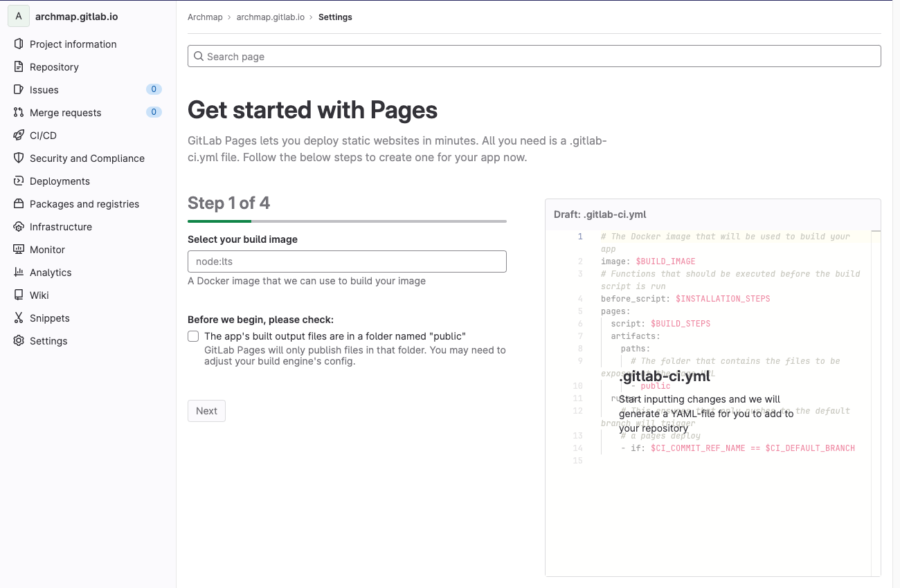Click 'Before we begin, please check:' text
This screenshot has height=588, width=900.
pos(261,320)
